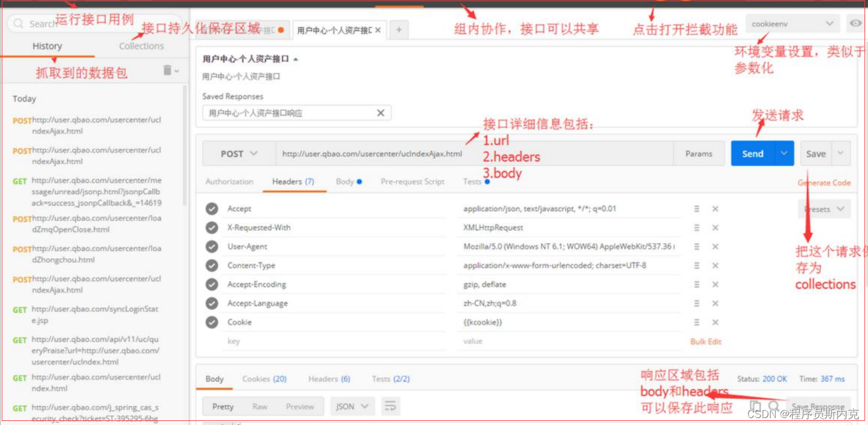Select the Raw response view
This screenshot has height=425, width=868.
click(260, 406)
